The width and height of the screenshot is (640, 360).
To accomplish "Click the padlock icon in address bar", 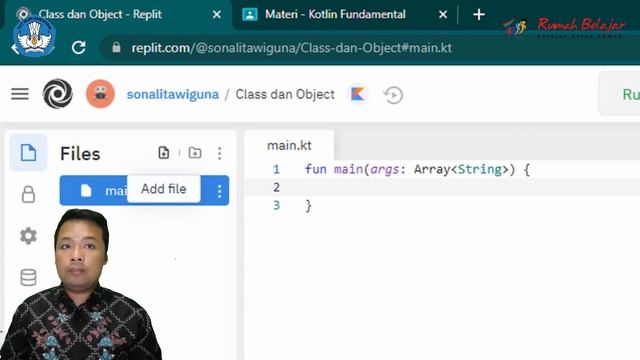I will point(116,47).
